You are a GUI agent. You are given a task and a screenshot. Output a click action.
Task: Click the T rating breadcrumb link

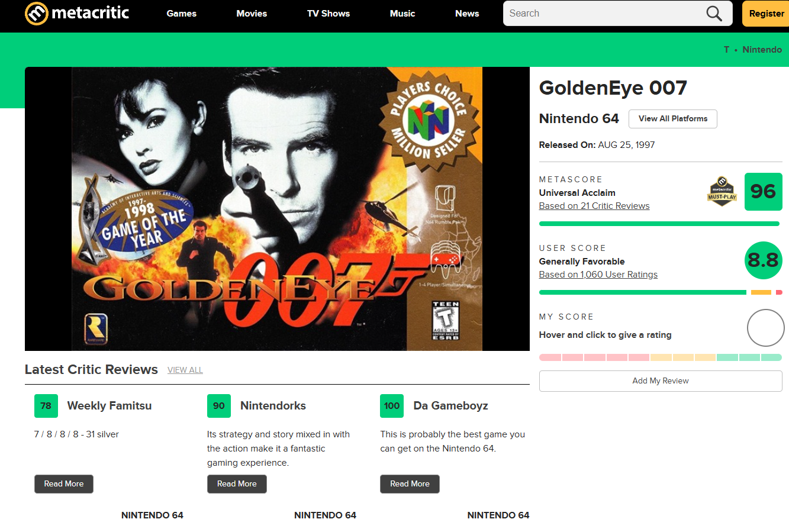pos(726,50)
